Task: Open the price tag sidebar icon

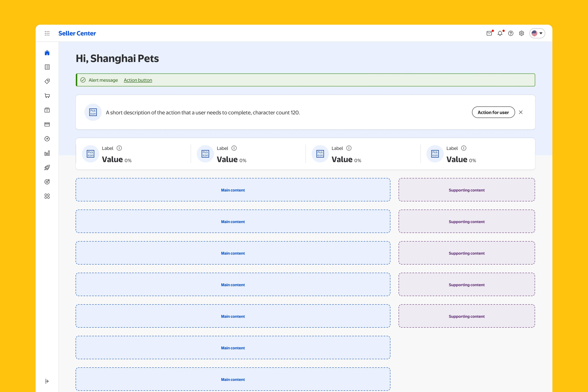Action: point(47,81)
